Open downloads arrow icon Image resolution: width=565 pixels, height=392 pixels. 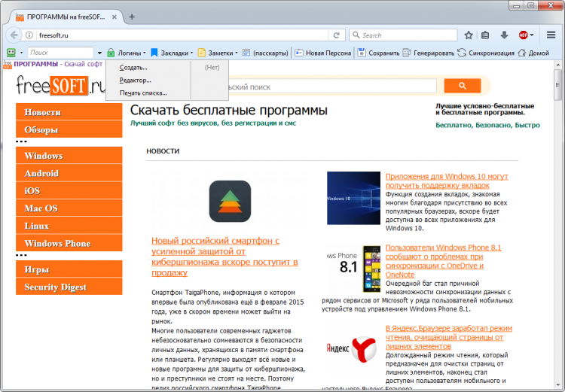[504, 35]
